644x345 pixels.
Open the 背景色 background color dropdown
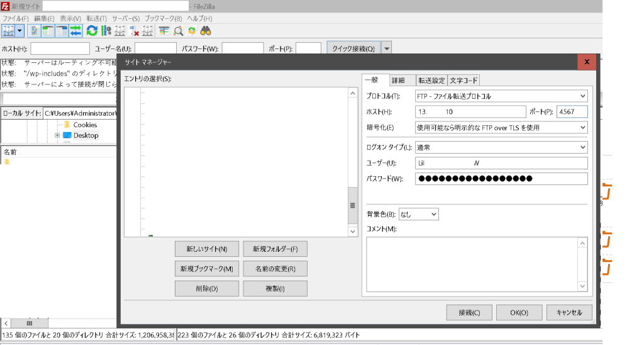tap(418, 214)
